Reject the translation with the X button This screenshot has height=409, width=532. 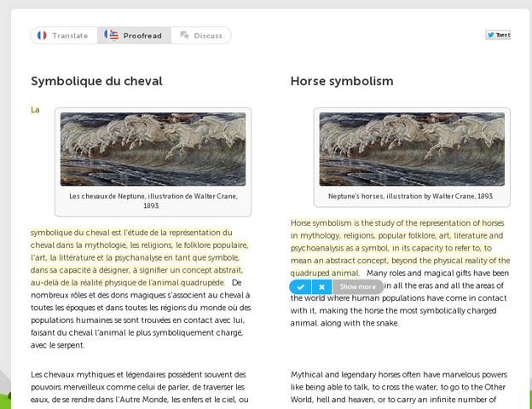coord(321,287)
